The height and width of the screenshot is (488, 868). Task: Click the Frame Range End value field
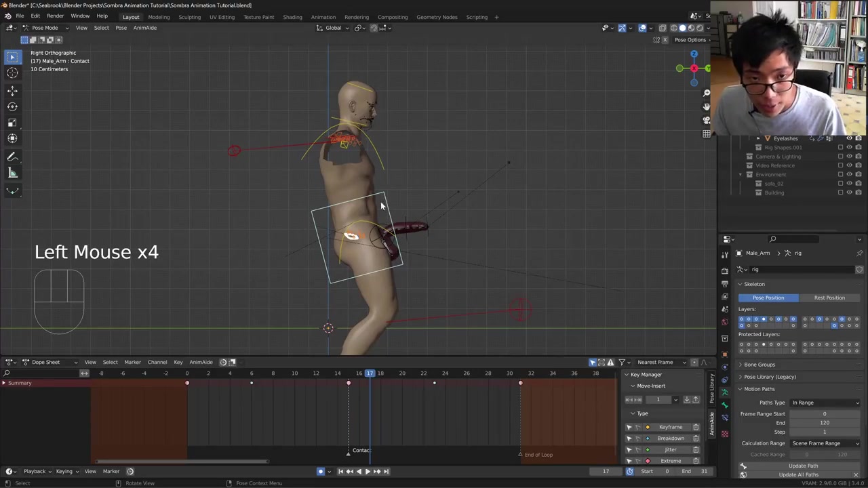(825, 423)
